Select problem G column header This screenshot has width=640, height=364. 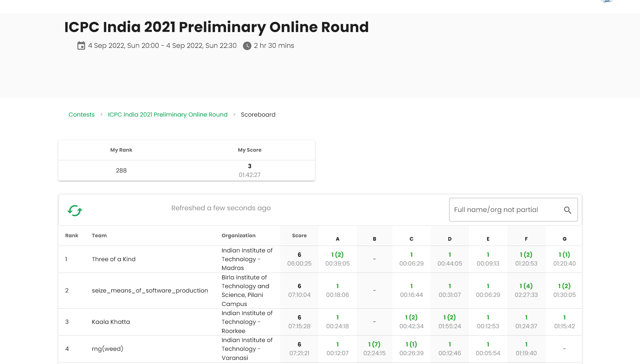coord(564,239)
